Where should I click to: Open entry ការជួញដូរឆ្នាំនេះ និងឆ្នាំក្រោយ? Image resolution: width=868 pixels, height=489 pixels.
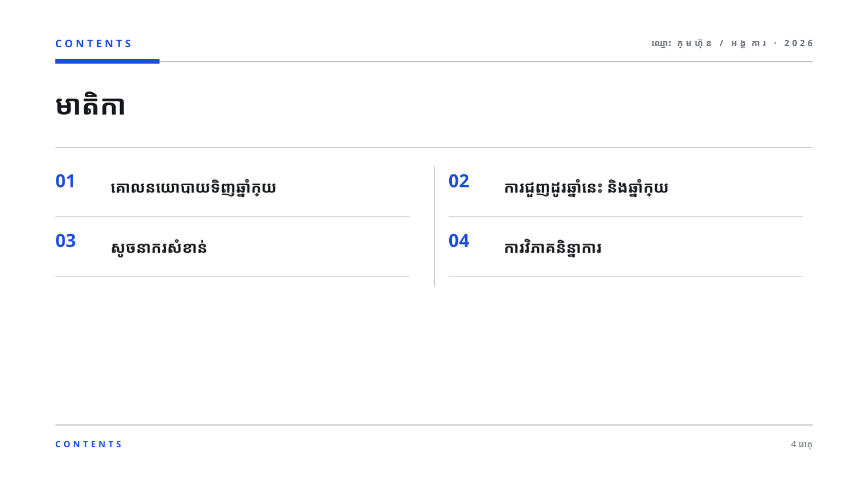click(x=586, y=188)
